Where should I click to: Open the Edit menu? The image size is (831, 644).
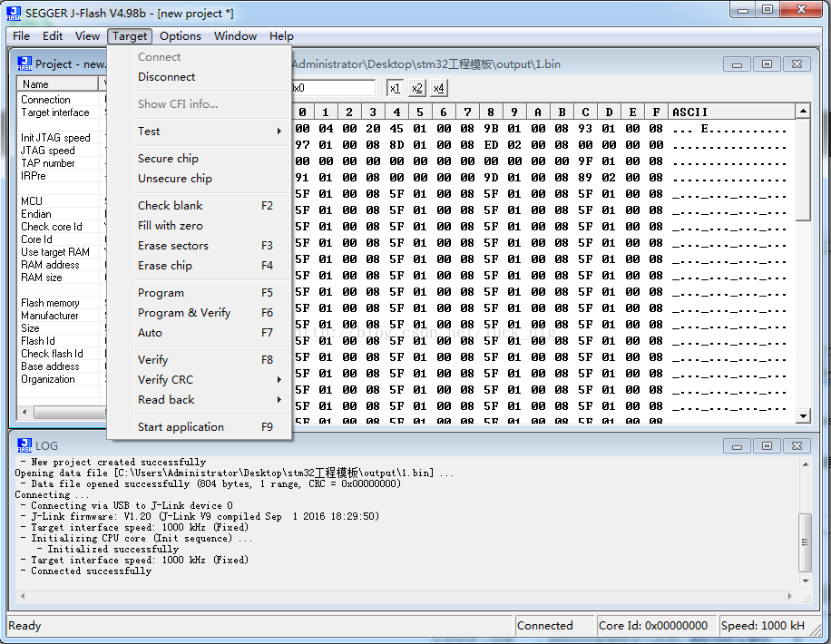53,36
